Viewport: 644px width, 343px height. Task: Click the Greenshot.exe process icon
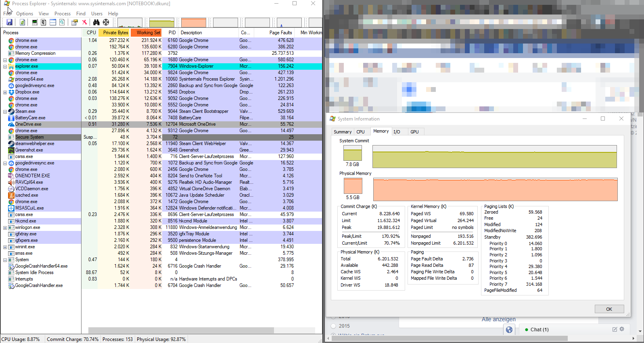pyautogui.click(x=11, y=150)
